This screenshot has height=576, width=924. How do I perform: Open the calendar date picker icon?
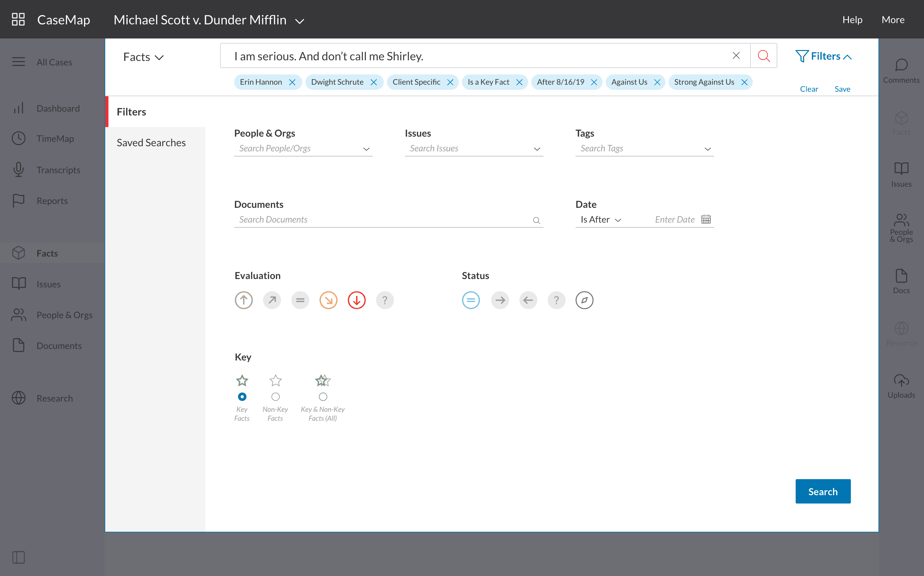pos(706,219)
